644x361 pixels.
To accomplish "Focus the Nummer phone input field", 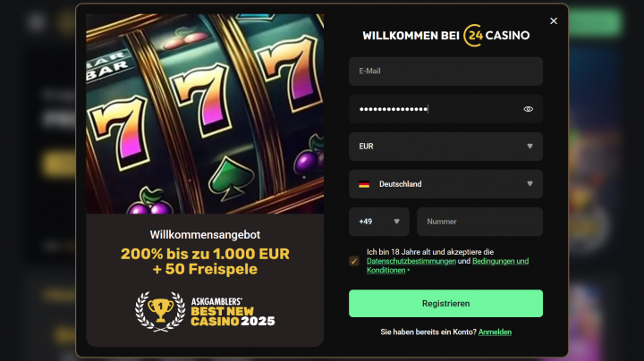I will 479,222.
